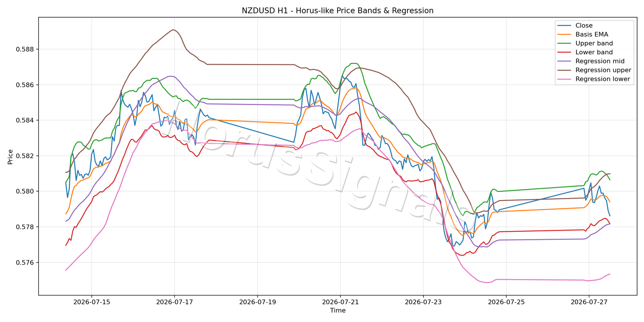Click the Close legend entry

click(584, 26)
